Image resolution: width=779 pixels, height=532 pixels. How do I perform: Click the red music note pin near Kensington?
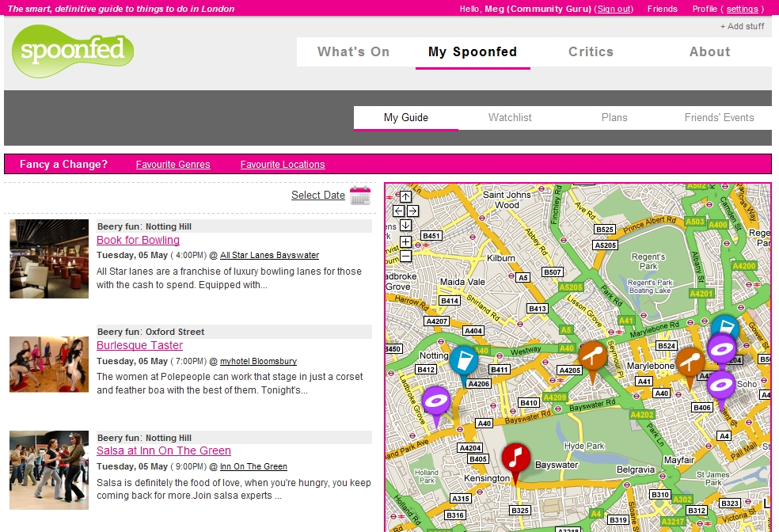tap(516, 459)
